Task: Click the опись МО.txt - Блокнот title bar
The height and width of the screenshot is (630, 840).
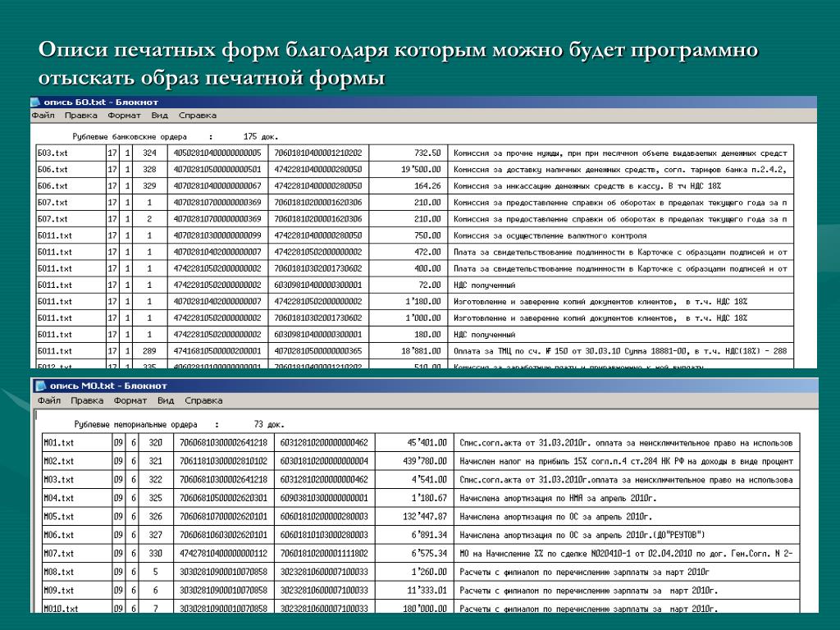Action: point(426,386)
